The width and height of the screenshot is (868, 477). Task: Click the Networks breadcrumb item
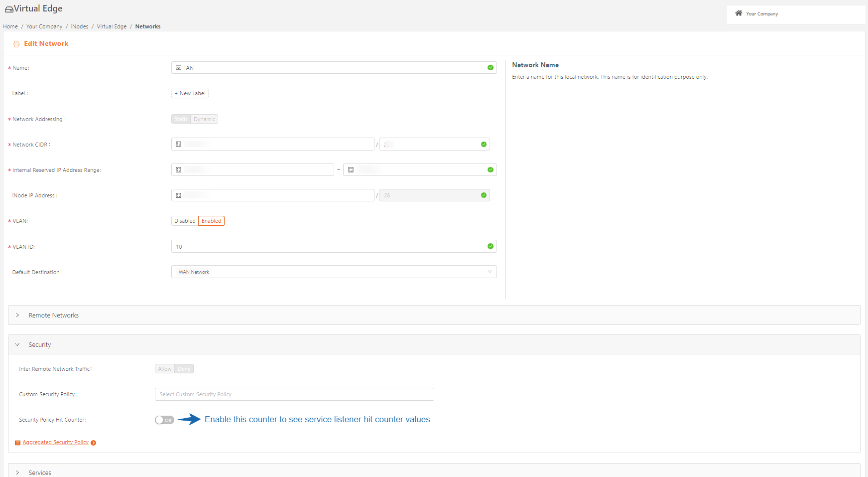tap(148, 26)
